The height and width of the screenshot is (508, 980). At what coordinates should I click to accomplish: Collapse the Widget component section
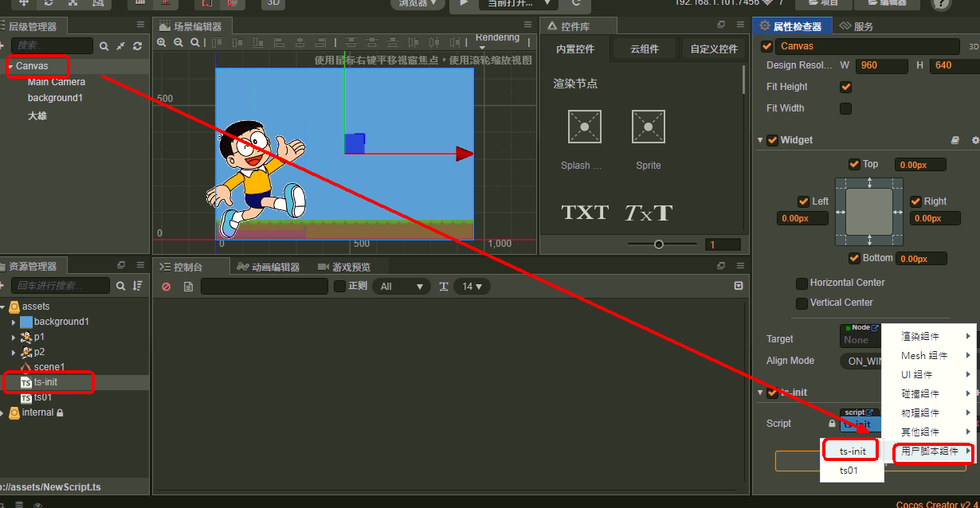tap(760, 140)
